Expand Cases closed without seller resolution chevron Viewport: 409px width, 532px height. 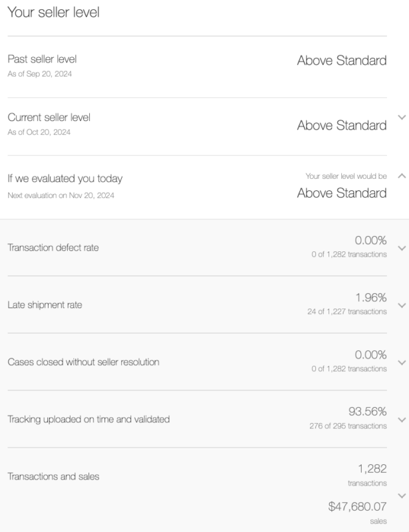pyautogui.click(x=400, y=362)
